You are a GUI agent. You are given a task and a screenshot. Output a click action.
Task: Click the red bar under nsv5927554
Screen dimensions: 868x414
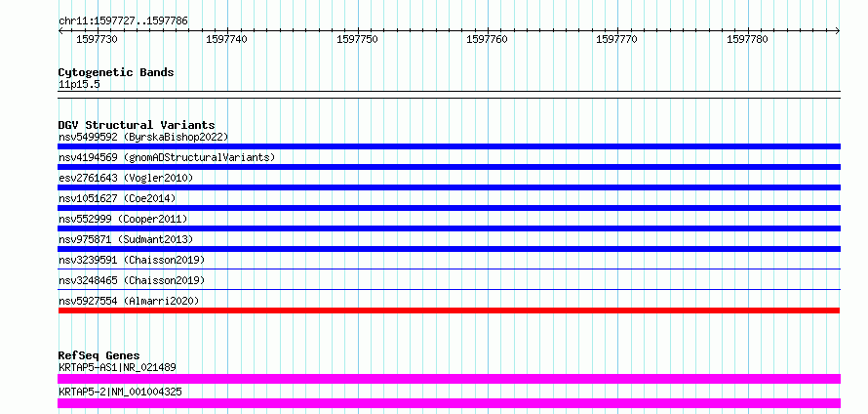449,310
